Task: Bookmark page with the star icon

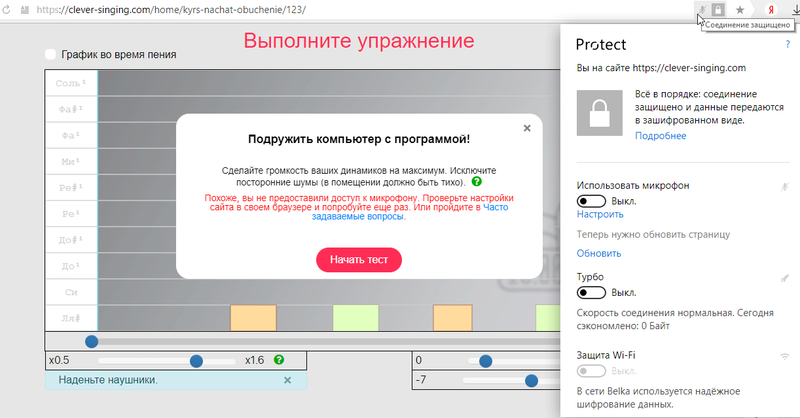Action: pyautogui.click(x=740, y=10)
